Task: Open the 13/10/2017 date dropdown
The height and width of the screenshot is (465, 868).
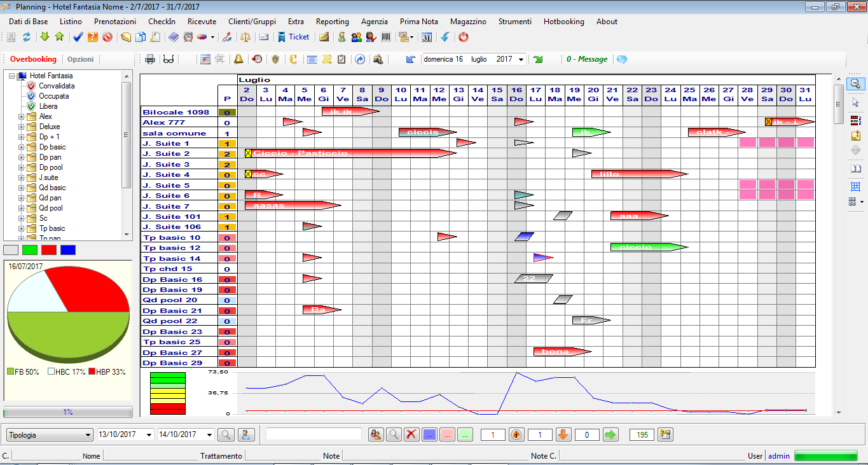Action: click(x=149, y=435)
